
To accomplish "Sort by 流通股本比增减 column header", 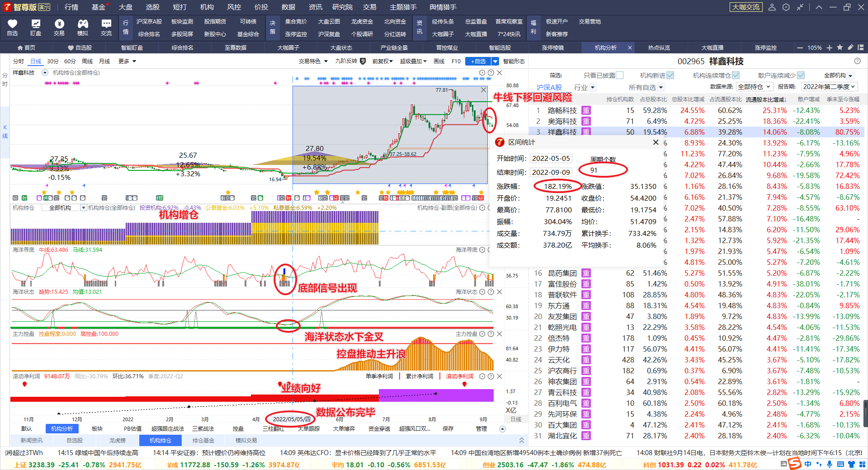I will pos(766,99).
